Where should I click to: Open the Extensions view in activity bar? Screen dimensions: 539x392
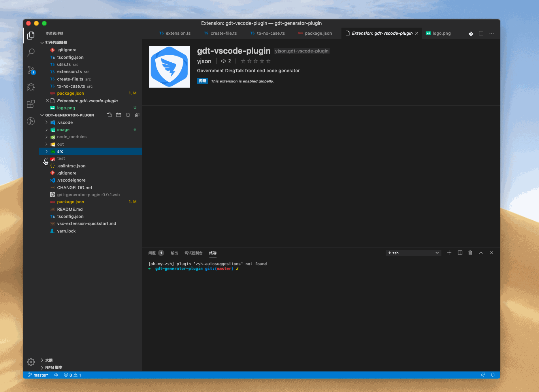[31, 104]
